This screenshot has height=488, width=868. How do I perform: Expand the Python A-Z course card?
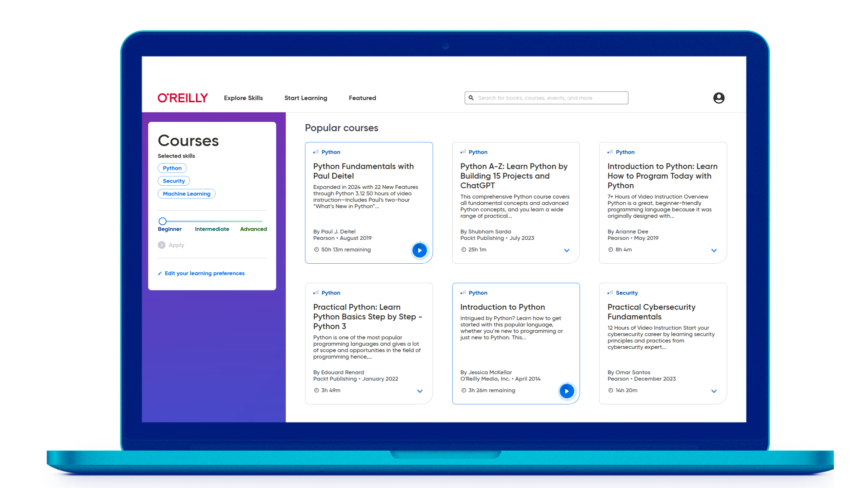[x=567, y=250]
